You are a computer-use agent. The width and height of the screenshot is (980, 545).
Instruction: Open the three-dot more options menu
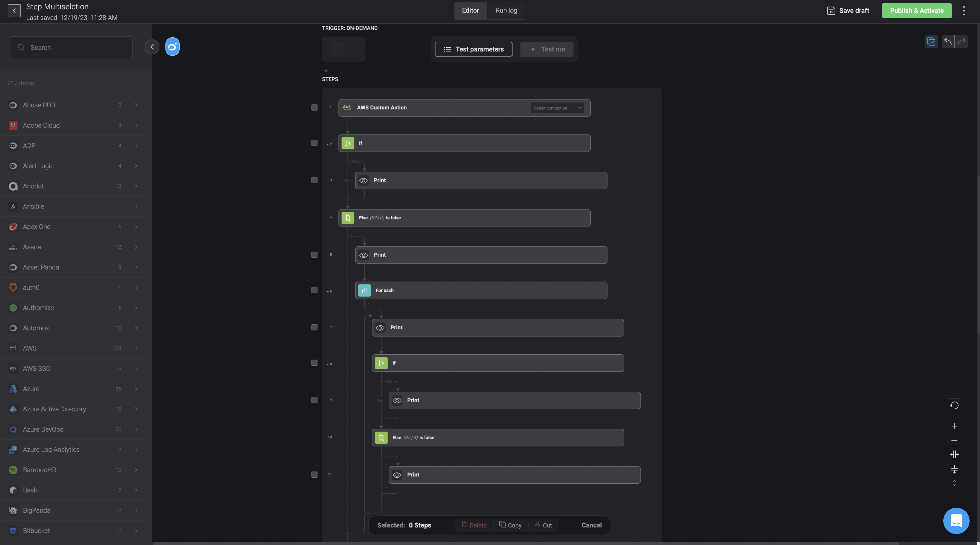964,11
